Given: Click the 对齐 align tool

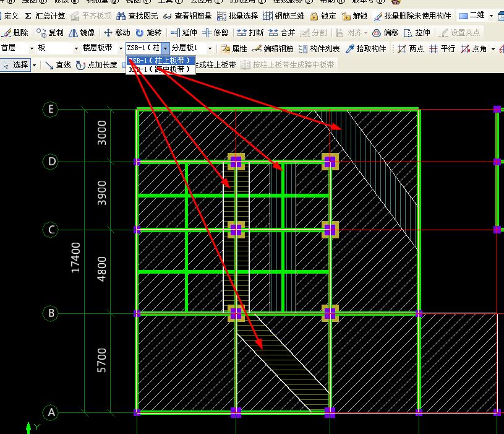Looking at the screenshot, I should [x=351, y=32].
